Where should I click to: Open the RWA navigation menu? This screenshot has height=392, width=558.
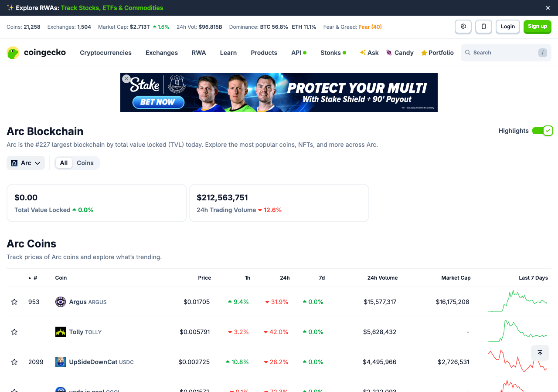pos(199,53)
